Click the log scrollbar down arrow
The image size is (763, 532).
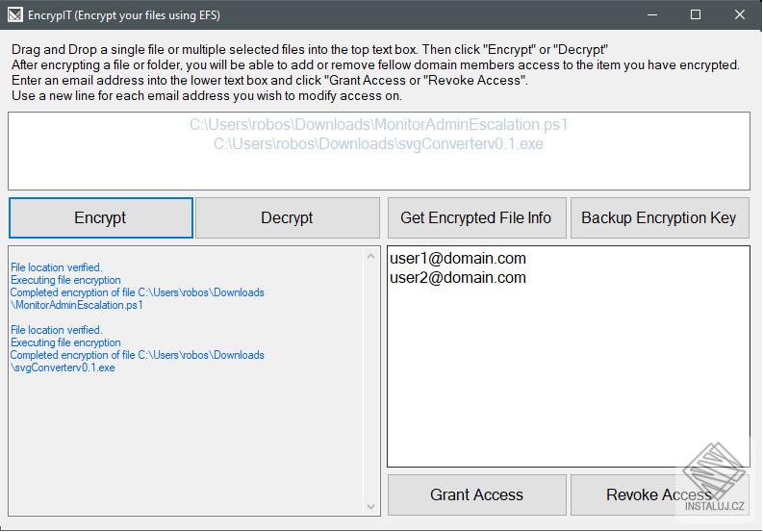(370, 507)
